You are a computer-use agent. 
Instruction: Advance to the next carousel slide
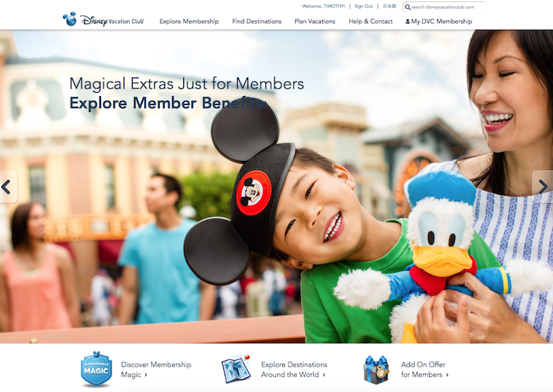pyautogui.click(x=543, y=187)
